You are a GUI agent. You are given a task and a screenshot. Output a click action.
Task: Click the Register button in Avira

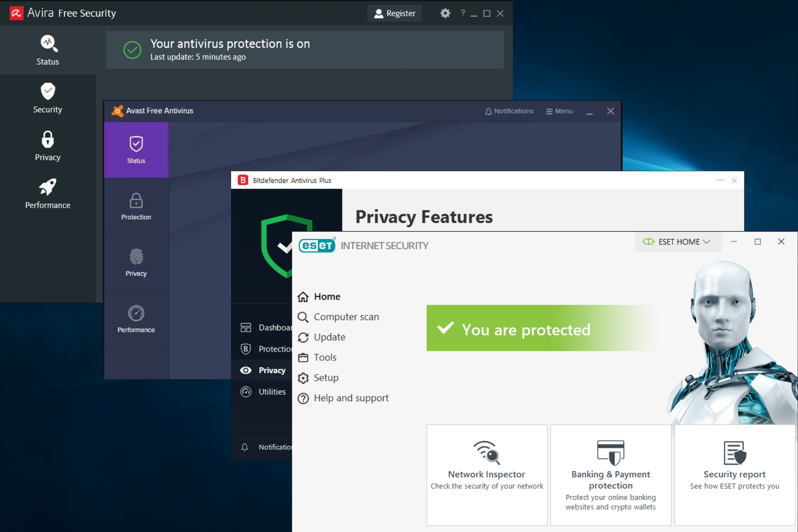(394, 13)
